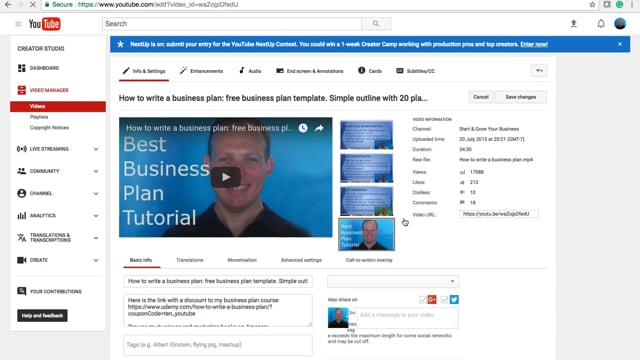This screenshot has height=360, width=640.
Task: Switch to the Translations tab
Action: point(189,260)
